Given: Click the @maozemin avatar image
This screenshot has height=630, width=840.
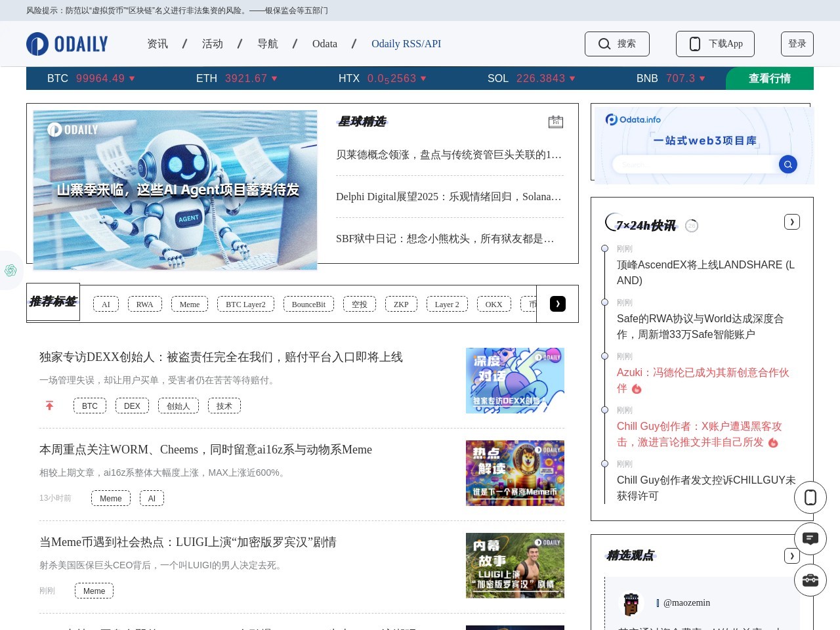Looking at the screenshot, I should pos(631,604).
